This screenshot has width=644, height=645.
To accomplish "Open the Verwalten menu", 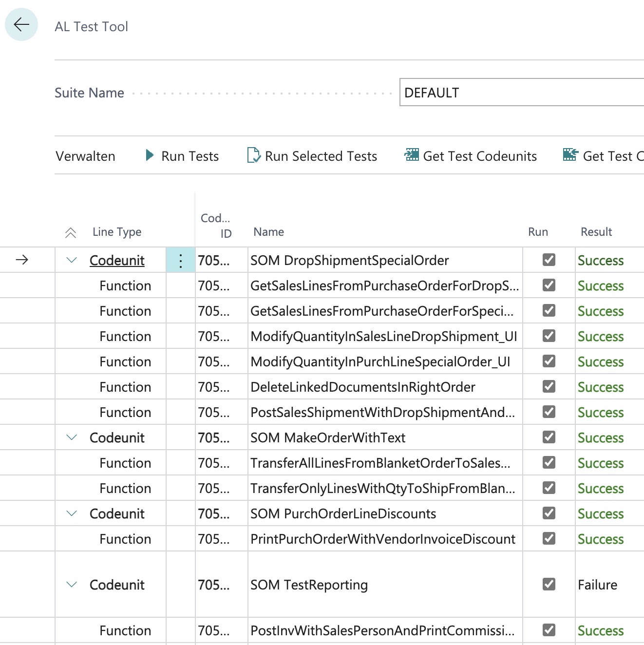I will click(x=85, y=156).
